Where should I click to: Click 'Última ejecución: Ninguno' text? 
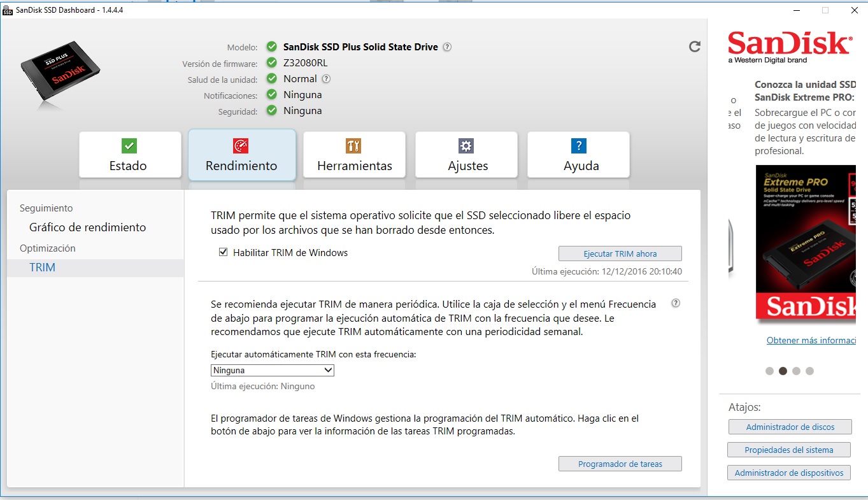click(x=263, y=386)
